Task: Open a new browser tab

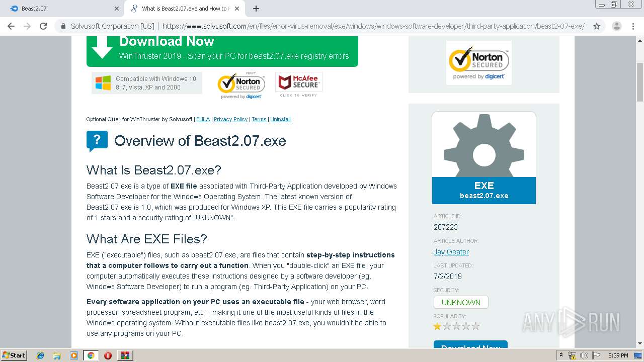Action: click(256, 9)
